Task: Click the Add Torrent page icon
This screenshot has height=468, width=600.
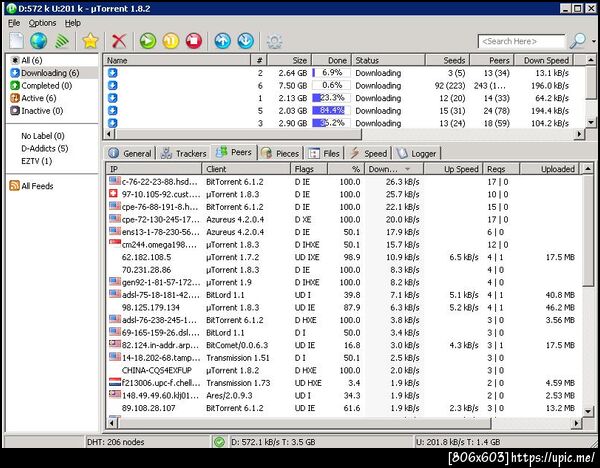Action: click(x=16, y=41)
